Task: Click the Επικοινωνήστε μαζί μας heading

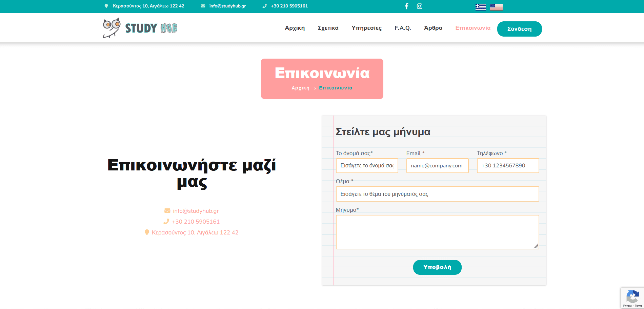Action: [x=192, y=173]
